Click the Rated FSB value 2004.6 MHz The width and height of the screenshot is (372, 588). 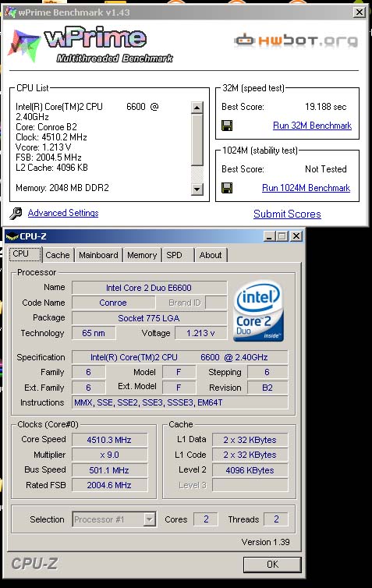[109, 485]
